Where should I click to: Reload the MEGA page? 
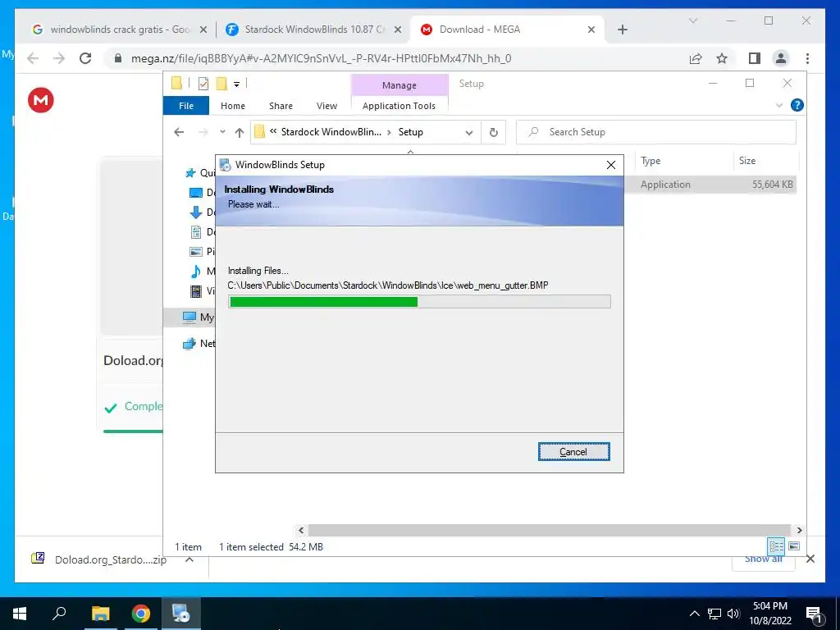click(85, 58)
